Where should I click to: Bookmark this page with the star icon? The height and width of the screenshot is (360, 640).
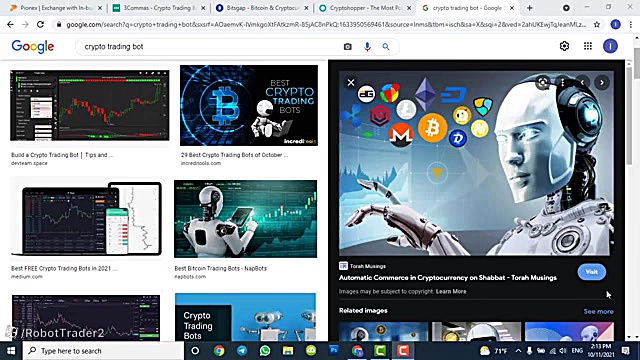tap(597, 24)
